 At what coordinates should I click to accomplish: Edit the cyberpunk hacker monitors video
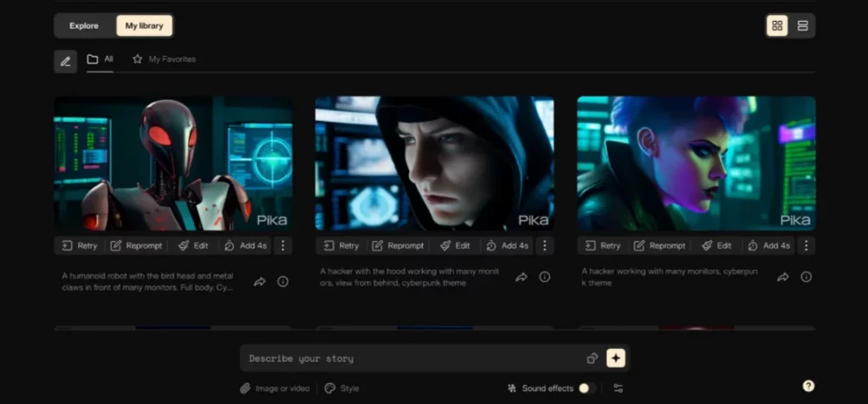[717, 246]
